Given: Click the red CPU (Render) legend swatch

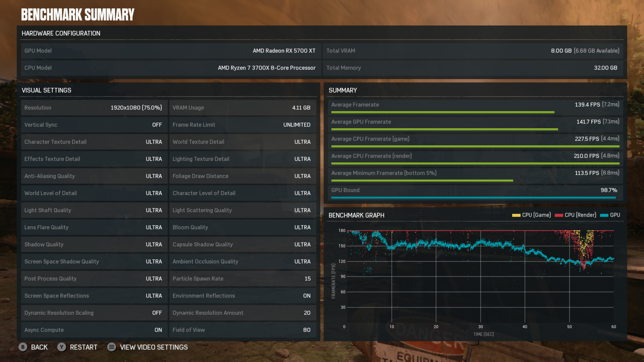Looking at the screenshot, I should click(559, 215).
